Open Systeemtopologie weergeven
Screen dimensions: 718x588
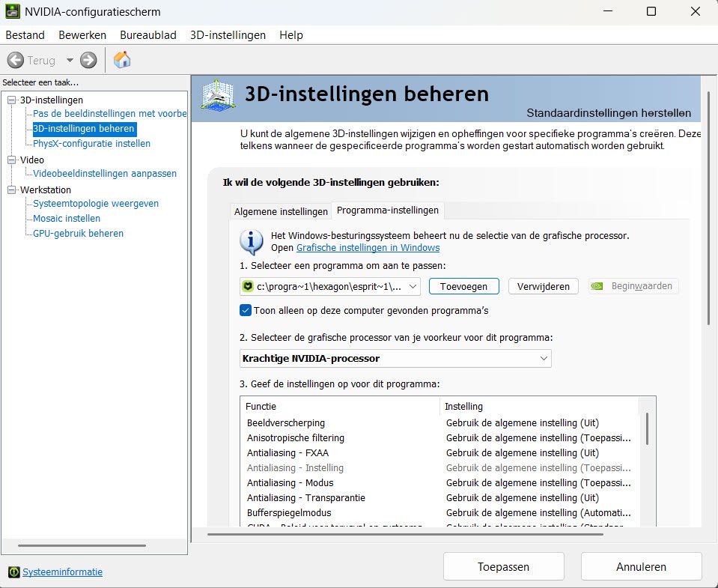96,203
